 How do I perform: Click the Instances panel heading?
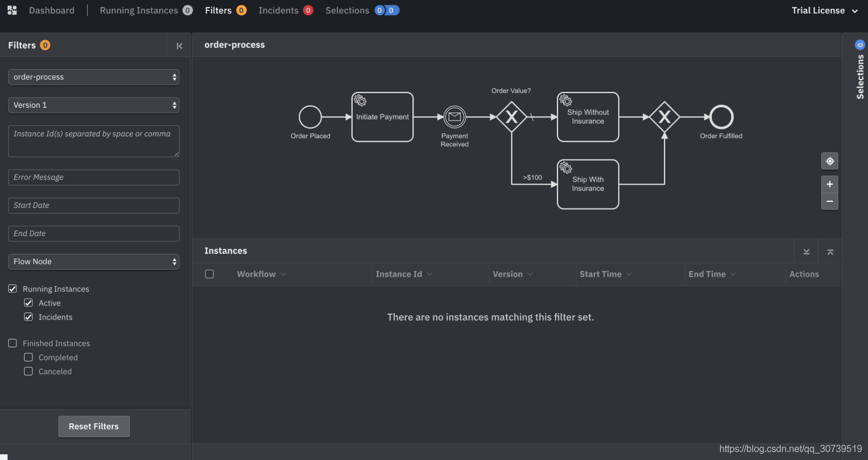point(226,251)
